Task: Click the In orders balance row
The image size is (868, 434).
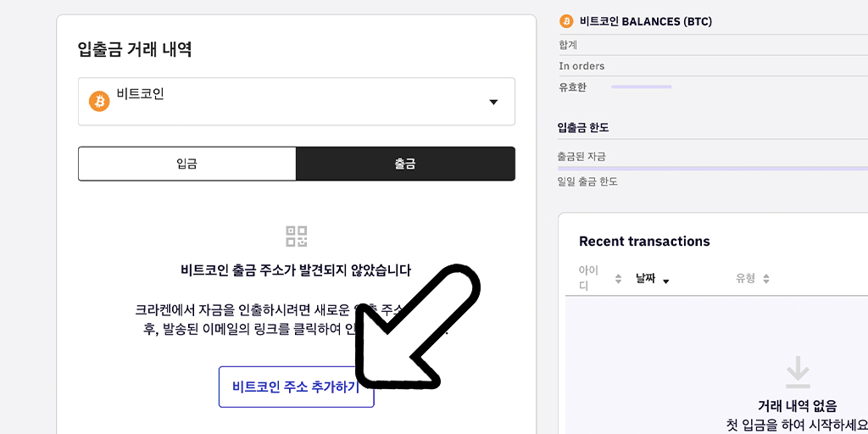Action: [714, 66]
